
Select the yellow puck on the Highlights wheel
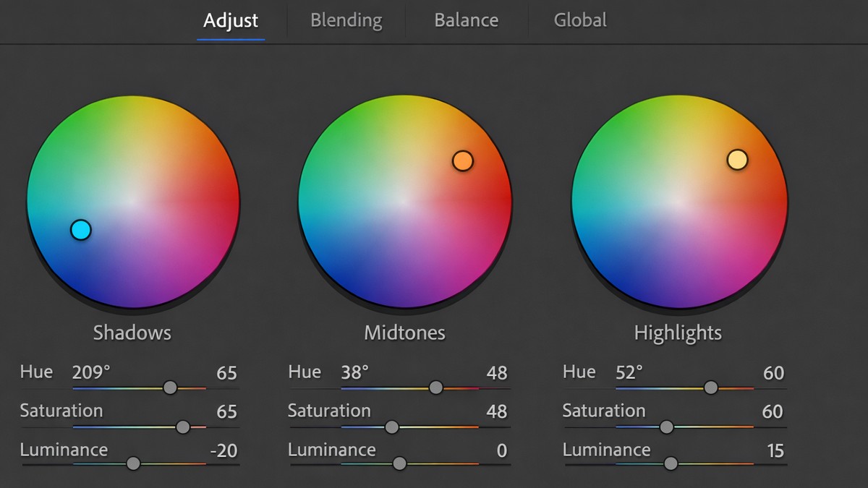pyautogui.click(x=738, y=160)
